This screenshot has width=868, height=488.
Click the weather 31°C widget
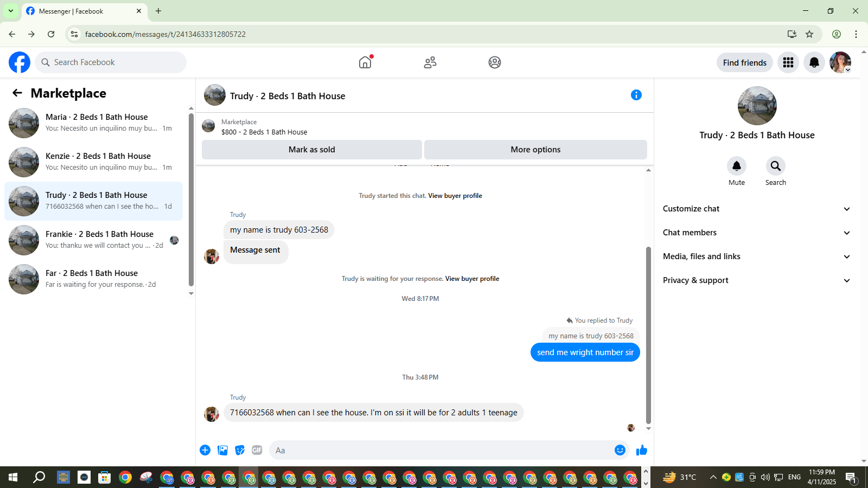679,477
